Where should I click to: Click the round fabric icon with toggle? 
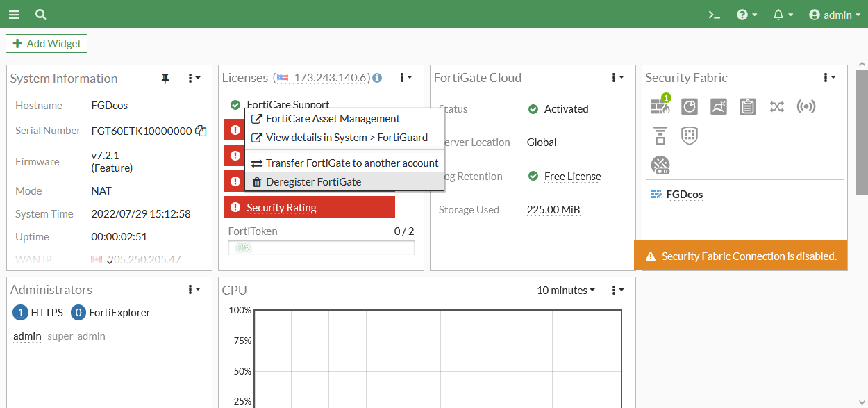pos(660,165)
